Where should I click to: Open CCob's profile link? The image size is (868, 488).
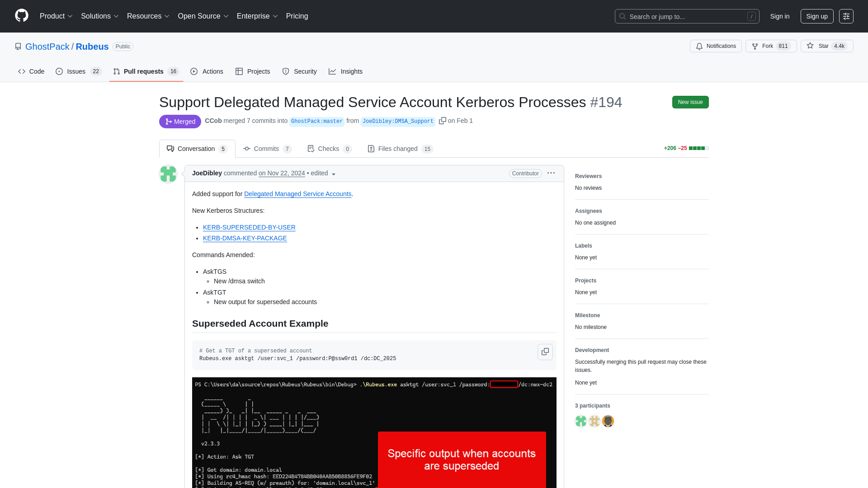(213, 121)
